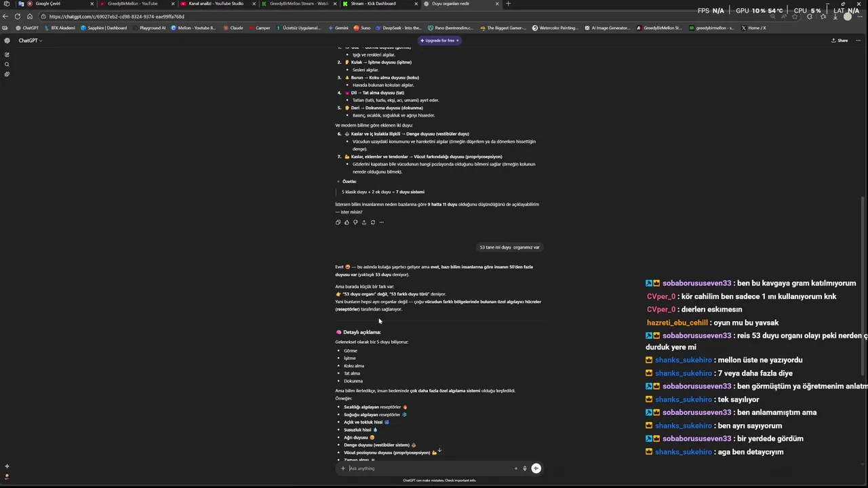Give the response a thumbs down
868x488 pixels.
pyautogui.click(x=355, y=222)
